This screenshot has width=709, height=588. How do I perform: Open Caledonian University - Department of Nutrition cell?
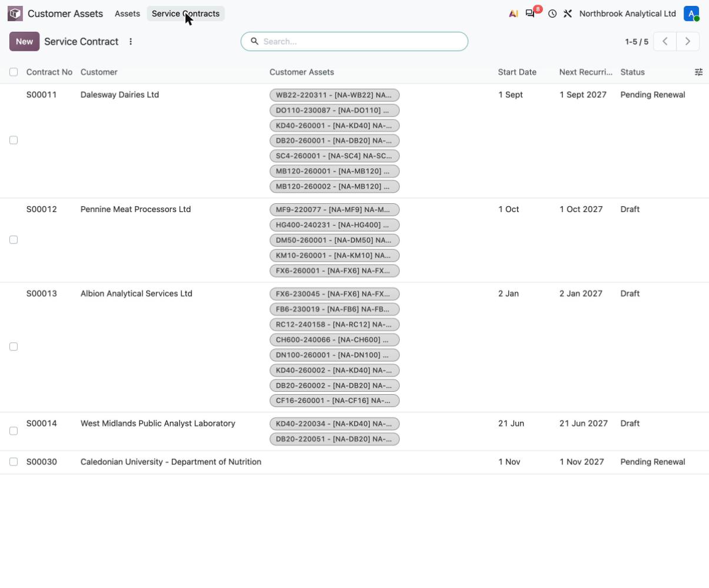coord(171,462)
